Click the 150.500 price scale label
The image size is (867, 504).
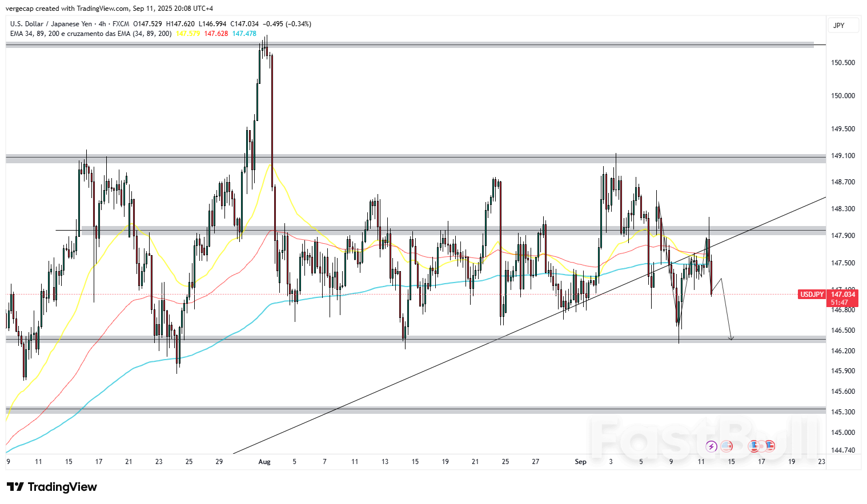tap(843, 63)
